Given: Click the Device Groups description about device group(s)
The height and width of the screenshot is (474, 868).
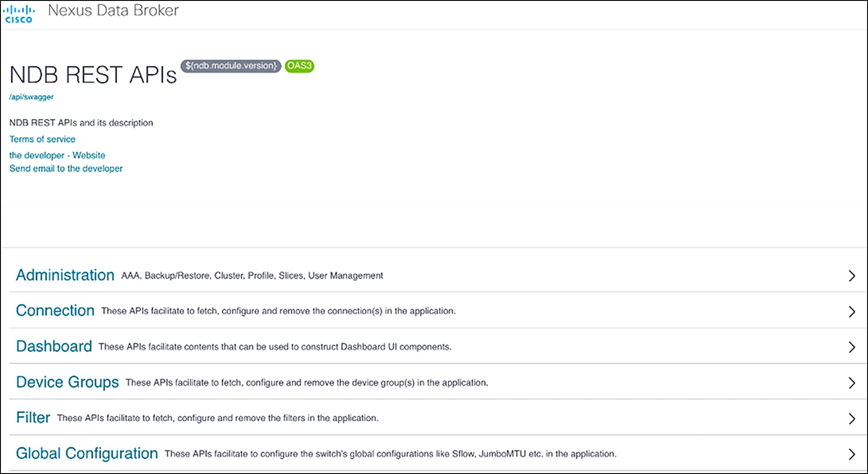Looking at the screenshot, I should click(307, 383).
